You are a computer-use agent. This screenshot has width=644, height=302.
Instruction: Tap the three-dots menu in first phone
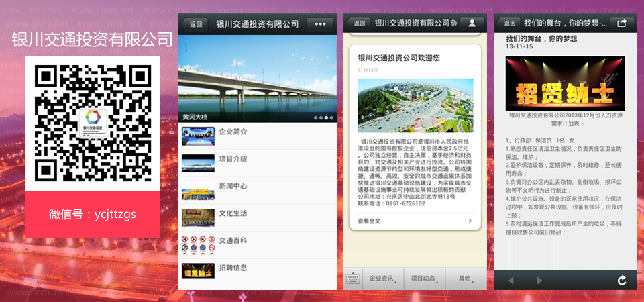click(x=320, y=24)
